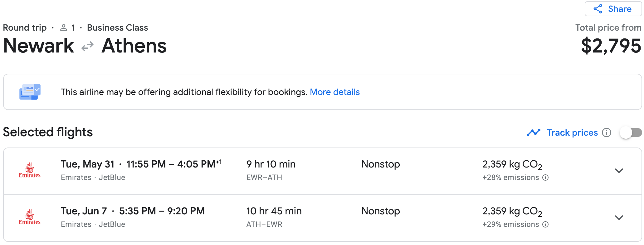Click the EWR–ATH route text
Image resolution: width=644 pixels, height=245 pixels.
click(x=264, y=177)
